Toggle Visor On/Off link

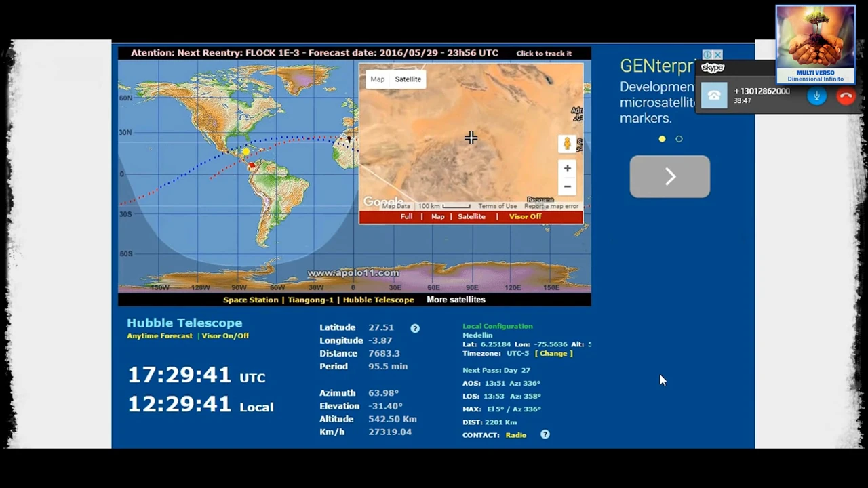(225, 336)
